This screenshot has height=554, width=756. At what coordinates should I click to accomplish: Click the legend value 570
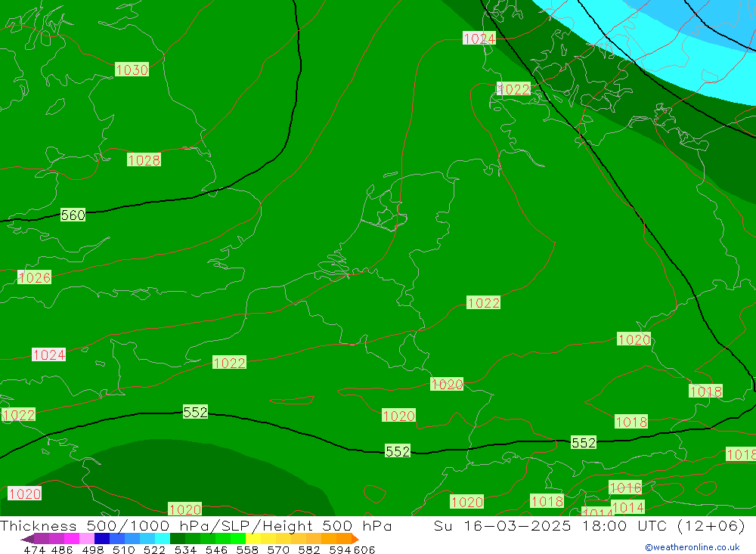pyautogui.click(x=278, y=549)
